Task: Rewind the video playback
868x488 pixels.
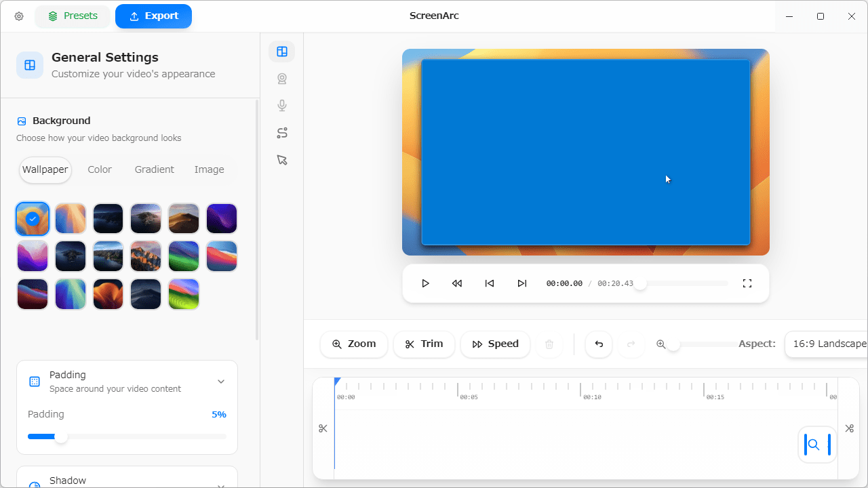Action: click(457, 283)
